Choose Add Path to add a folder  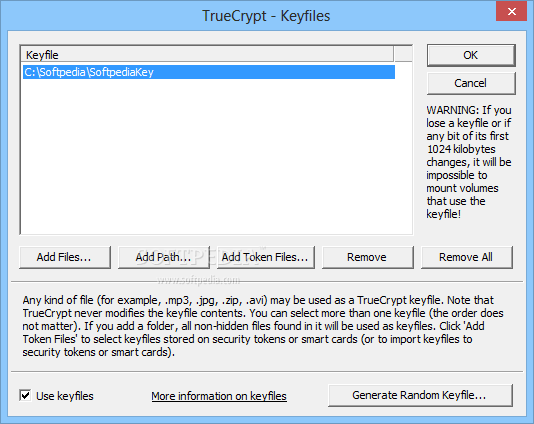[x=163, y=257]
